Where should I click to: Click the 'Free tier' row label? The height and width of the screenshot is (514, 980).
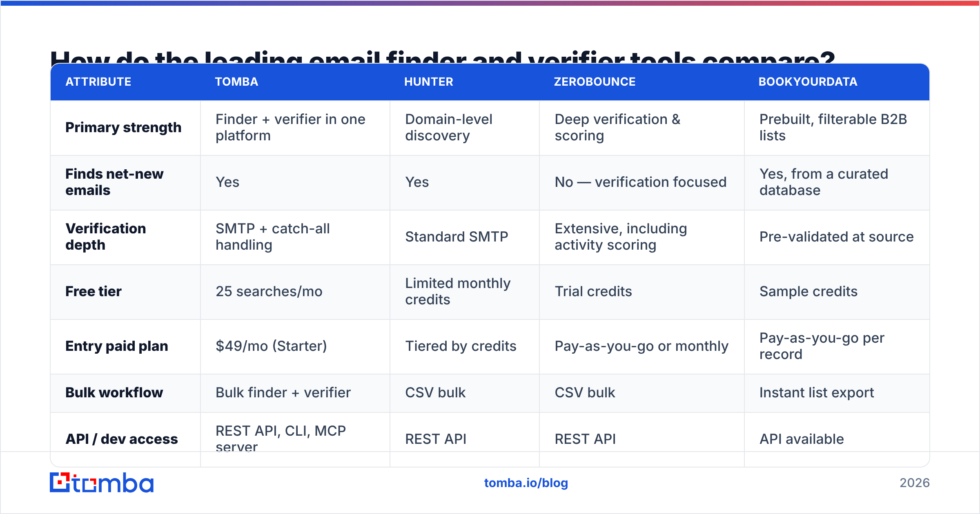click(x=94, y=292)
